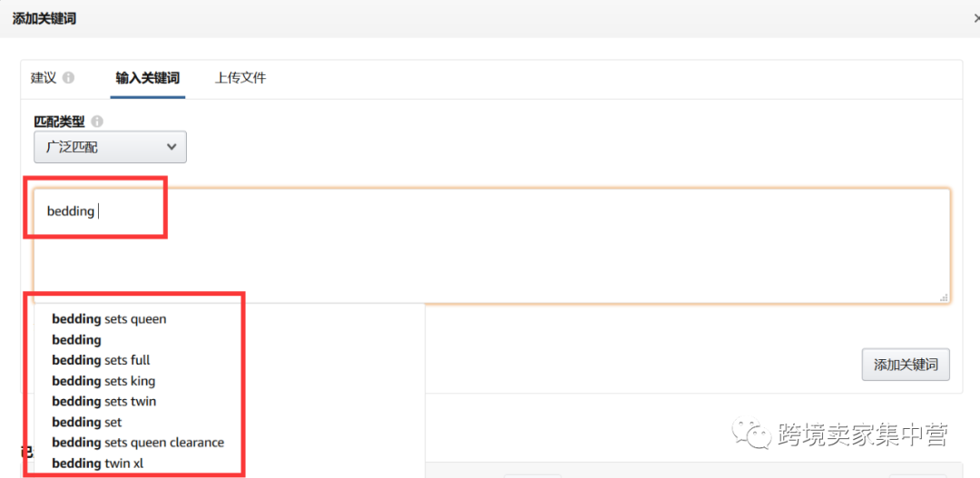Image resolution: width=980 pixels, height=478 pixels.
Task: Choose "bedding sets king" from suggestions
Action: pyautogui.click(x=103, y=381)
